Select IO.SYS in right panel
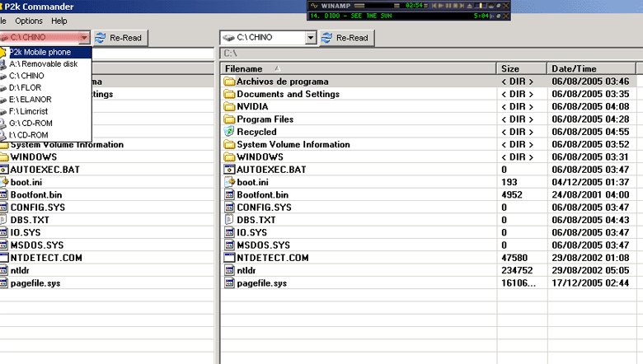The image size is (643, 364). 251,232
